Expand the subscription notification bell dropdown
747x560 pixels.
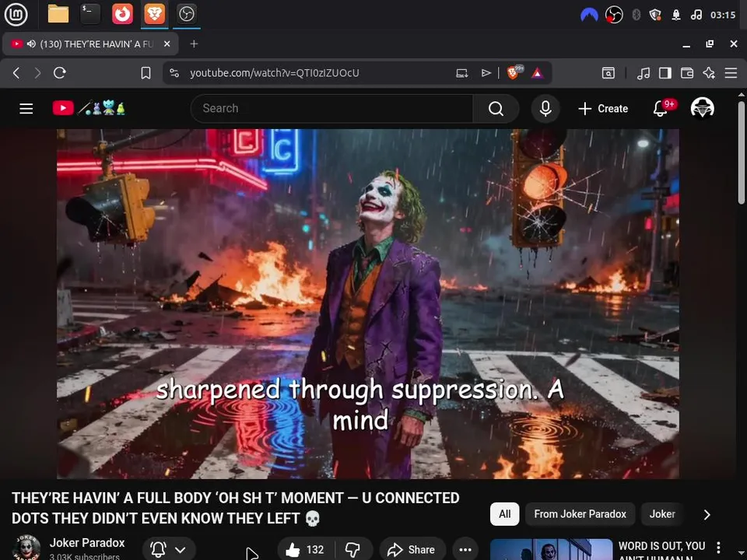click(169, 550)
